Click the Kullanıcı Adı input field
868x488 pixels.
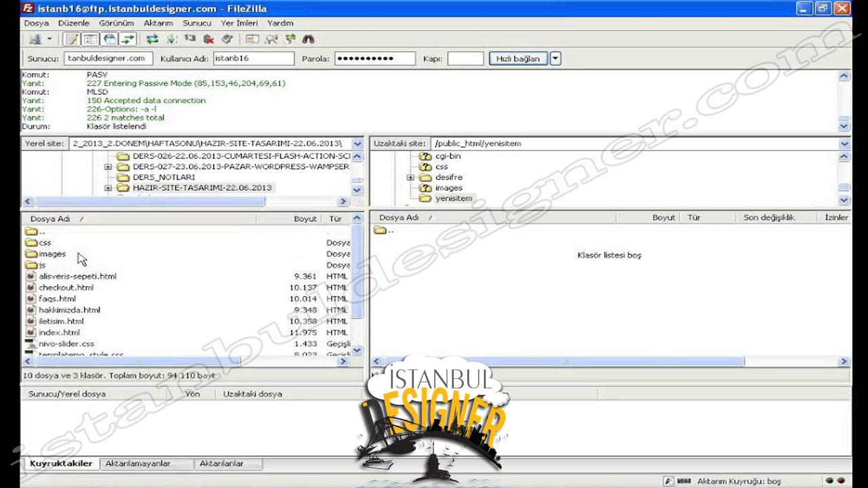(x=254, y=58)
